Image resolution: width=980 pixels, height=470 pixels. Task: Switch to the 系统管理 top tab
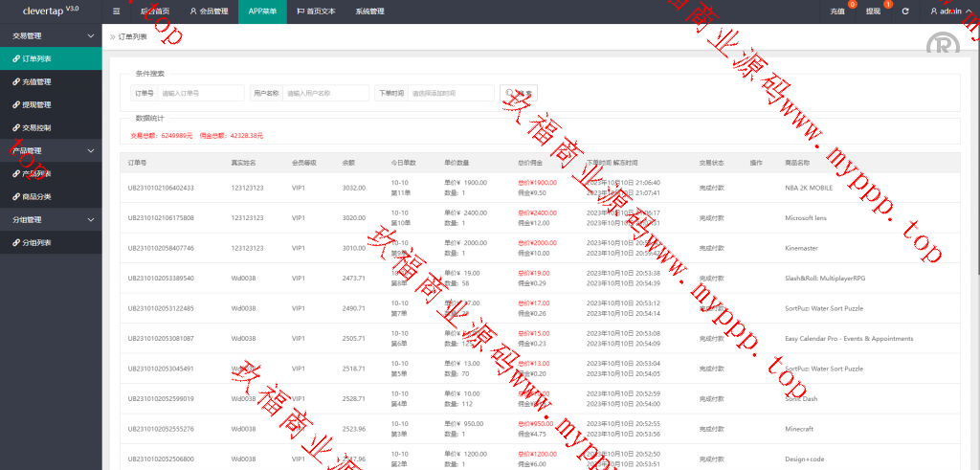coord(369,11)
